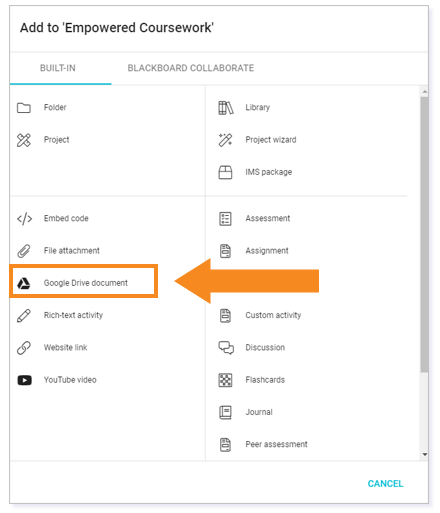This screenshot has height=513, width=440.
Task: Launch the Project wizard wand icon
Action: pos(225,140)
